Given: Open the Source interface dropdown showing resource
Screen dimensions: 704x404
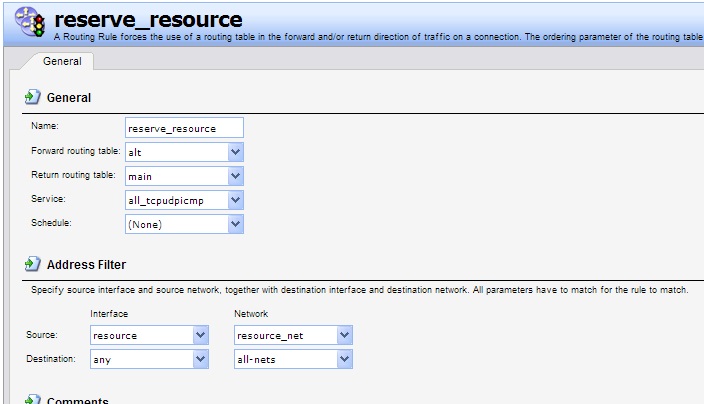Looking at the screenshot, I should click(x=200, y=335).
